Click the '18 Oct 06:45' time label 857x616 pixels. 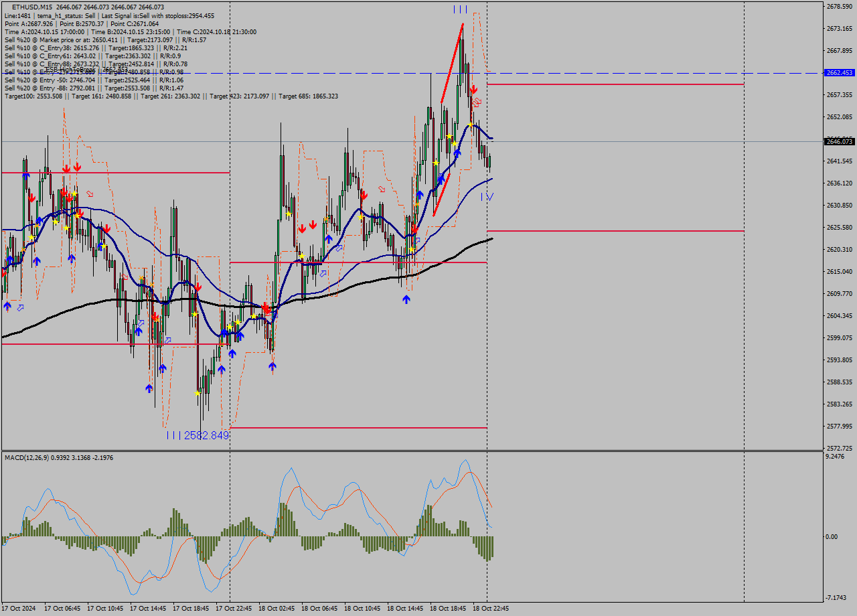pyautogui.click(x=319, y=609)
